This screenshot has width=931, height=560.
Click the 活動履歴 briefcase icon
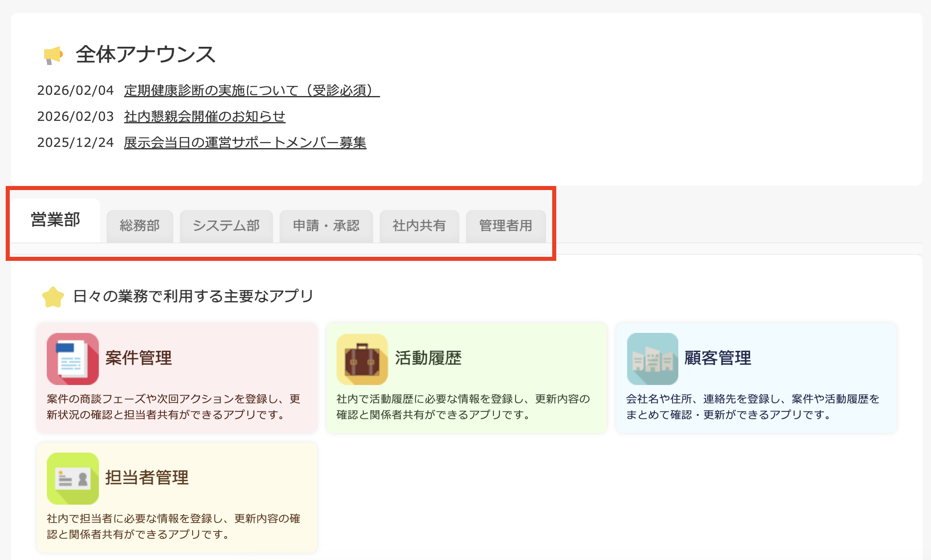[x=362, y=358]
